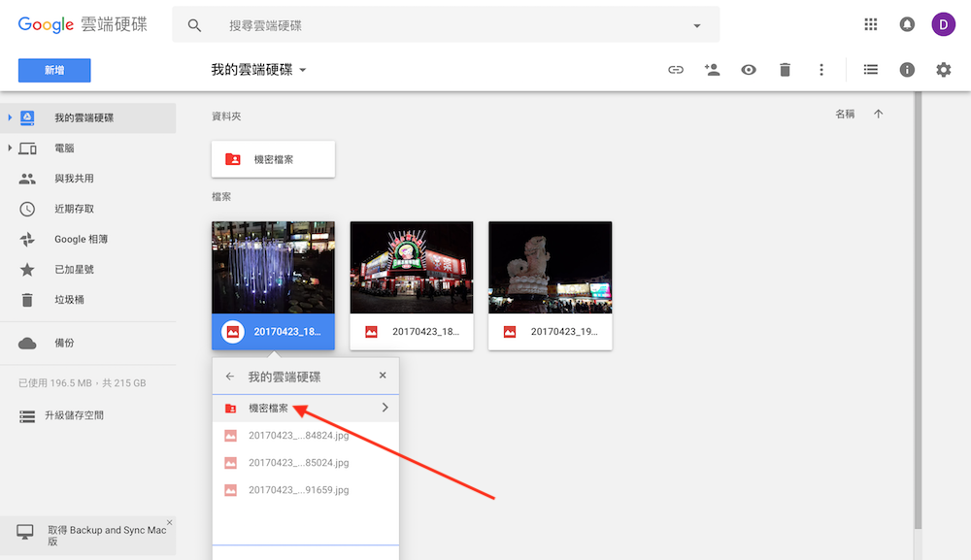Expand 電腦 tree item in sidebar
This screenshot has height=560, width=971.
point(10,148)
